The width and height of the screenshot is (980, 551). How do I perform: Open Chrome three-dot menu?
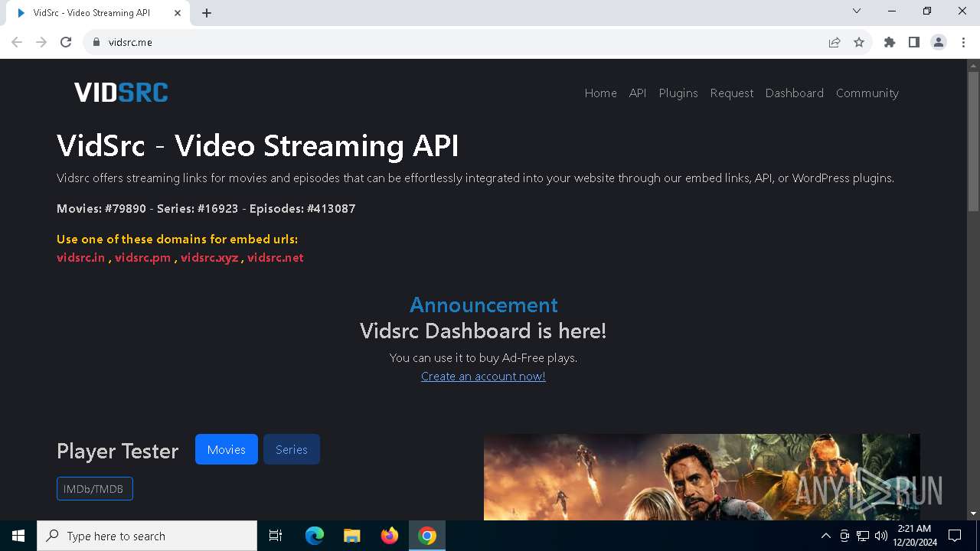(x=962, y=42)
